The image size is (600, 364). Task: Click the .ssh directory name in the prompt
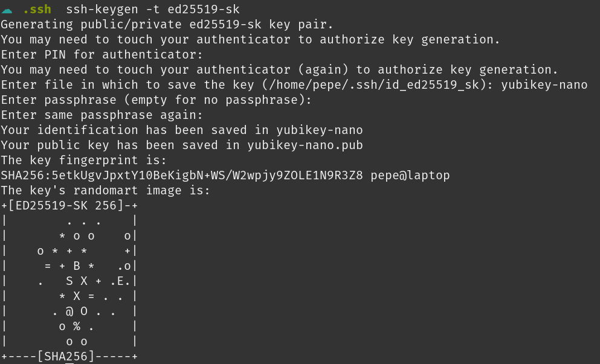pos(37,10)
